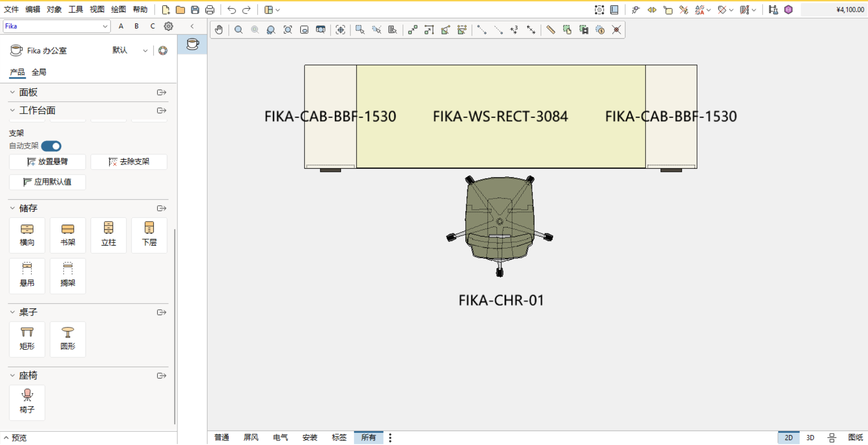The width and height of the screenshot is (868, 445).
Task: Collapse the 桌子 section
Action: (13, 312)
